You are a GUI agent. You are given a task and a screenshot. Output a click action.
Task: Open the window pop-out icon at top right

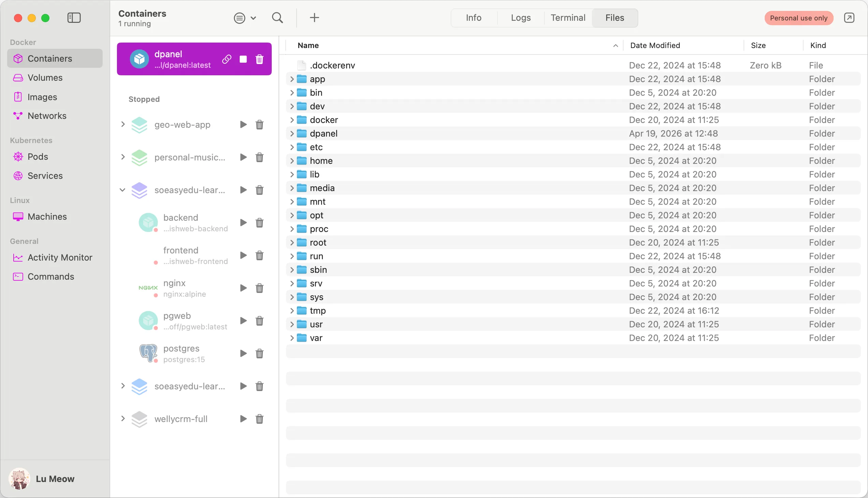pyautogui.click(x=849, y=18)
